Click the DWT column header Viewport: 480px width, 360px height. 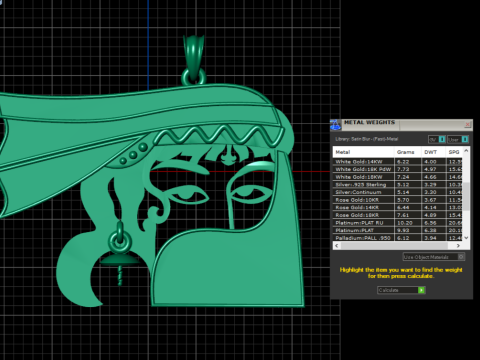[x=433, y=152]
